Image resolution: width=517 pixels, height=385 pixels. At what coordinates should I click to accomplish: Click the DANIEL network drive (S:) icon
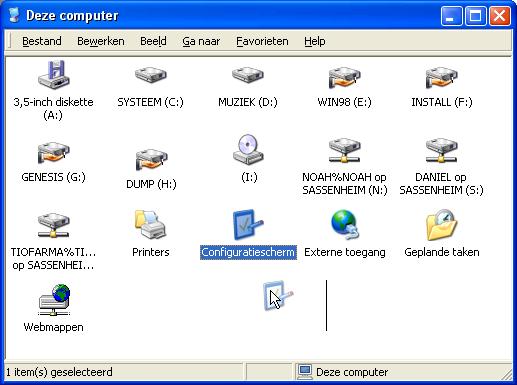point(442,151)
